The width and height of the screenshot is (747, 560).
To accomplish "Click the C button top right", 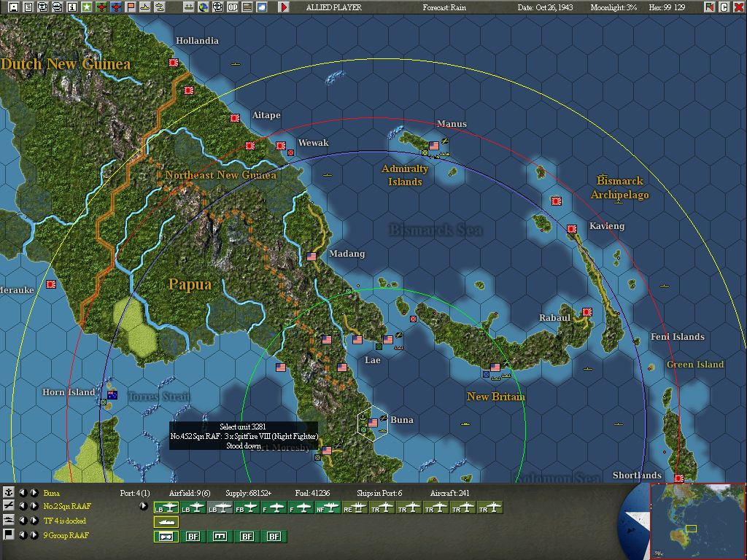I will (x=724, y=7).
